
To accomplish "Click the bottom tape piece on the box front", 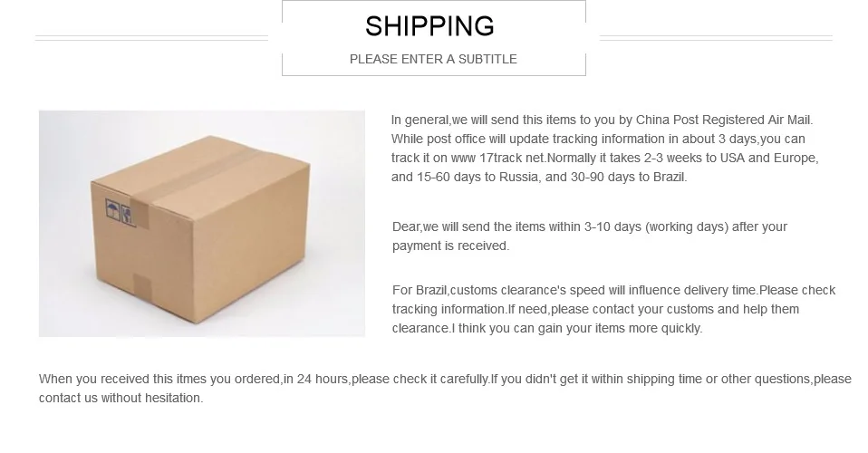I will point(142,287).
